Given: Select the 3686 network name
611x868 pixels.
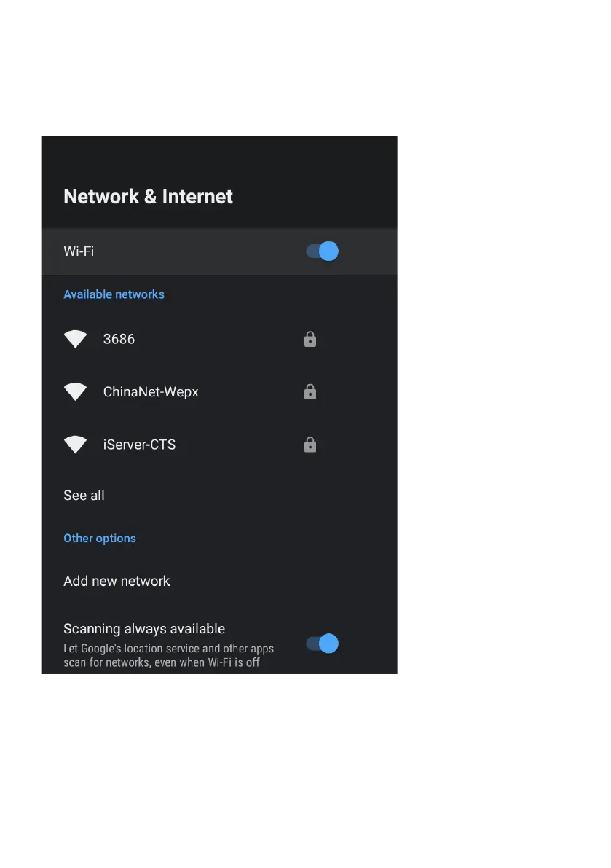Looking at the screenshot, I should coord(119,339).
